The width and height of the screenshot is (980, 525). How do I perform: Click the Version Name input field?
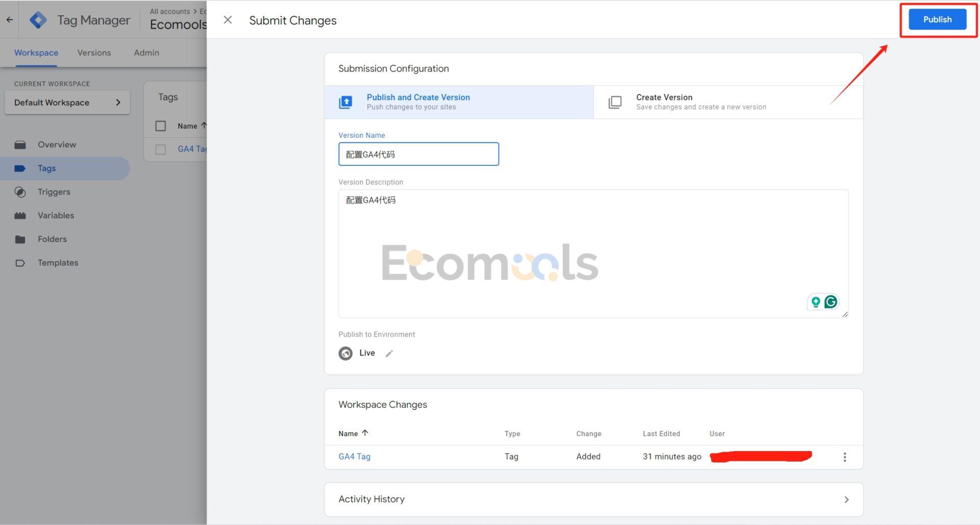[x=419, y=154]
